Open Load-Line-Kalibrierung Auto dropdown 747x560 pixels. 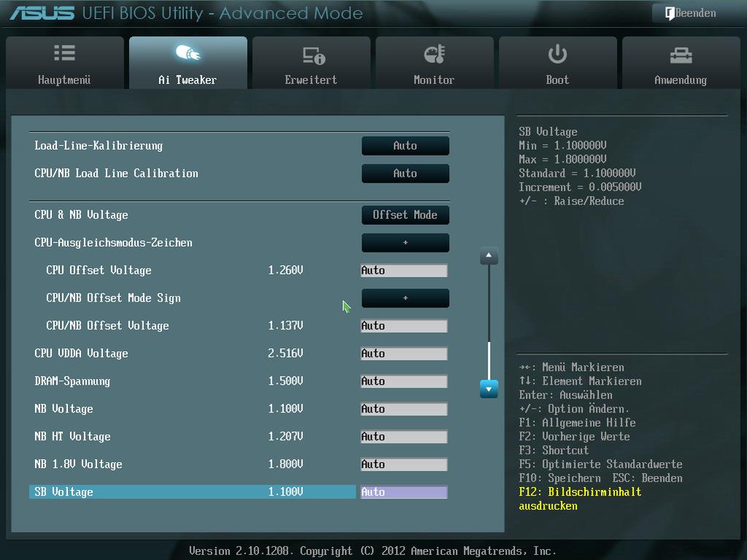coord(405,146)
